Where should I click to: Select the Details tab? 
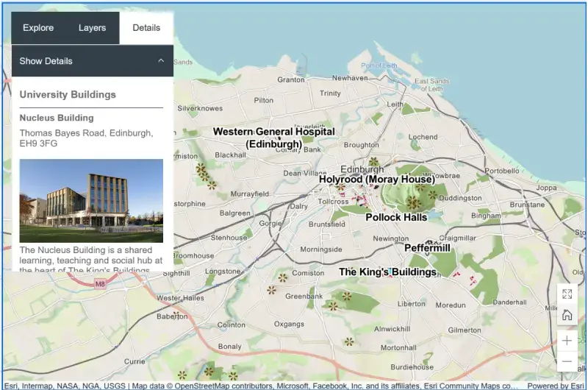pos(146,28)
